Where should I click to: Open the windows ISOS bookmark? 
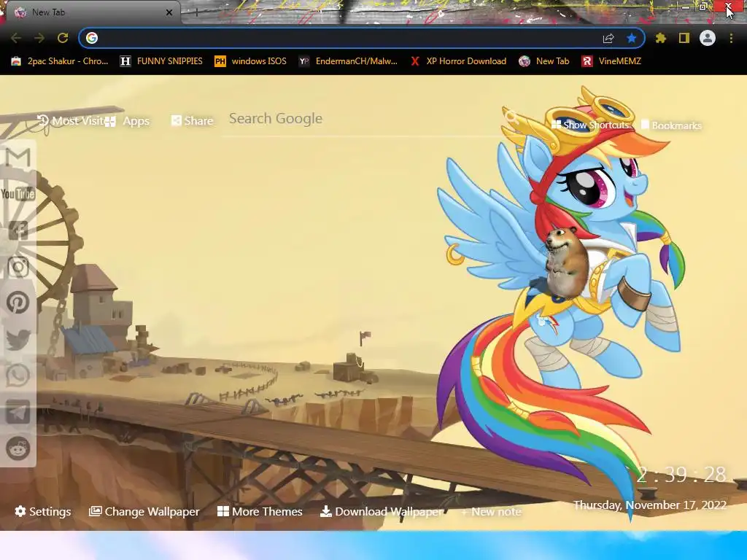251,61
